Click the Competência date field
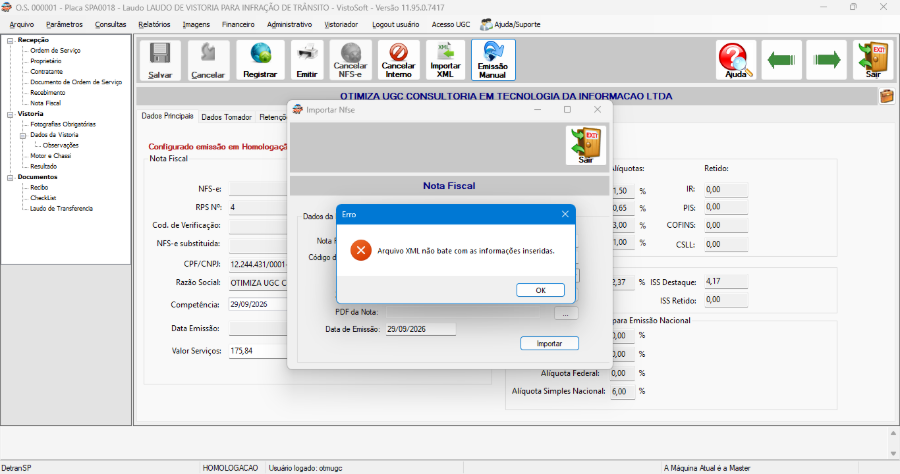This screenshot has width=900, height=474. (258, 305)
